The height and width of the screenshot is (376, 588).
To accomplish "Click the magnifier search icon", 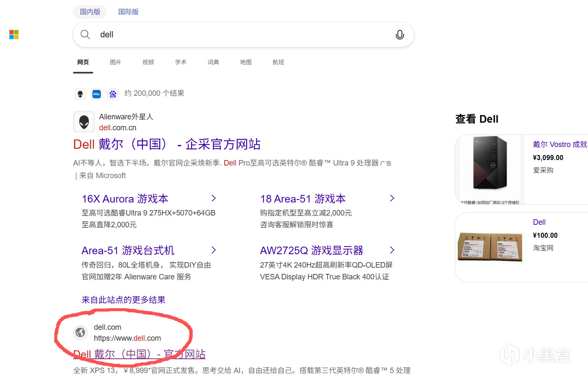I will pos(85,34).
